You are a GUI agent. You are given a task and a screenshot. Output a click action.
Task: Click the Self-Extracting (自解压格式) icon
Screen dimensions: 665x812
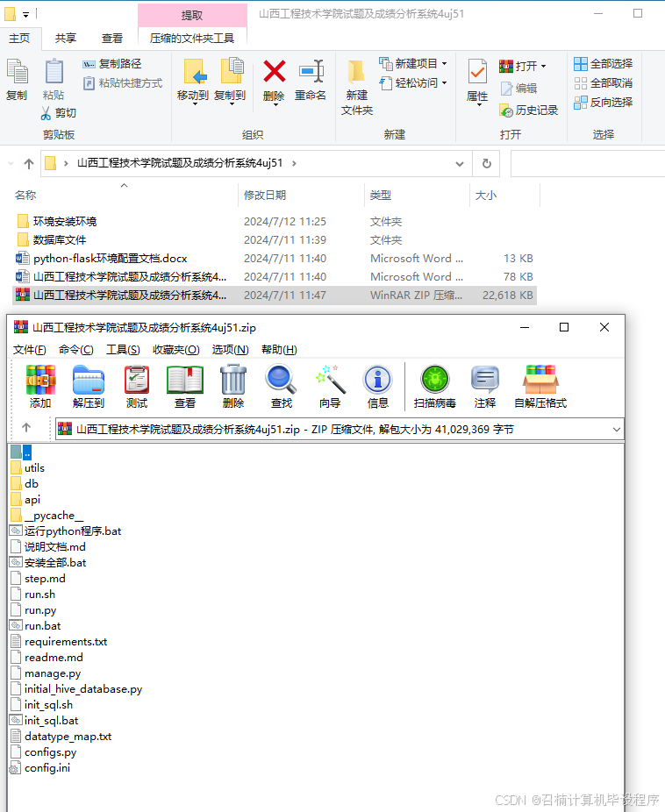[540, 387]
